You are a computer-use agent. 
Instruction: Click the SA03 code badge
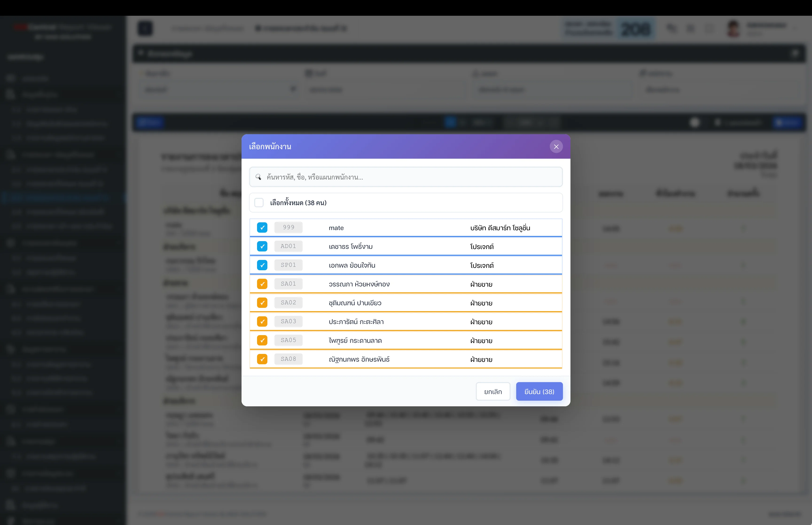point(288,321)
